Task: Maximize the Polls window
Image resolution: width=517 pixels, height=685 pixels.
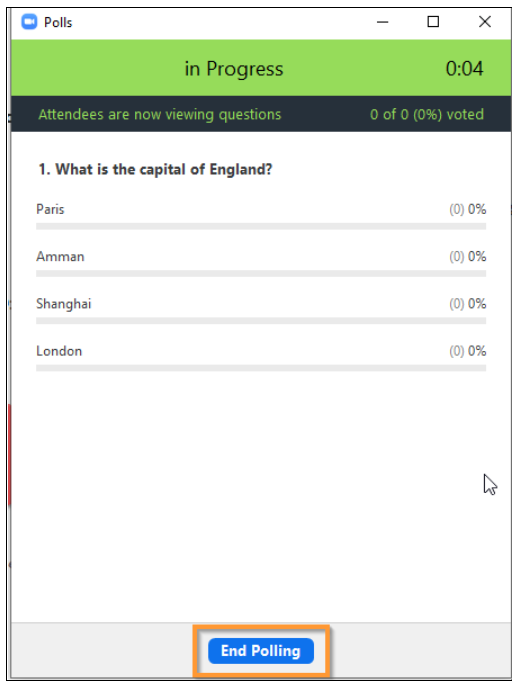Action: [x=433, y=21]
